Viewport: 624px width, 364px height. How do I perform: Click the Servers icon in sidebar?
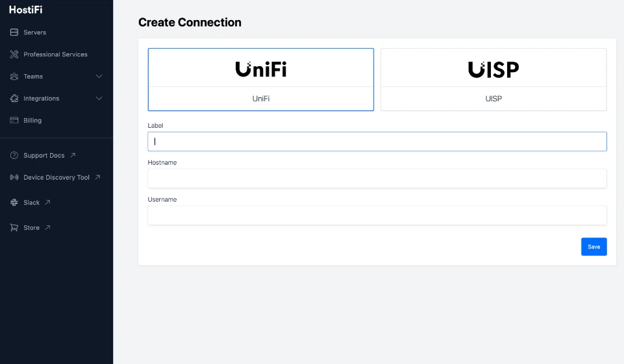click(14, 32)
